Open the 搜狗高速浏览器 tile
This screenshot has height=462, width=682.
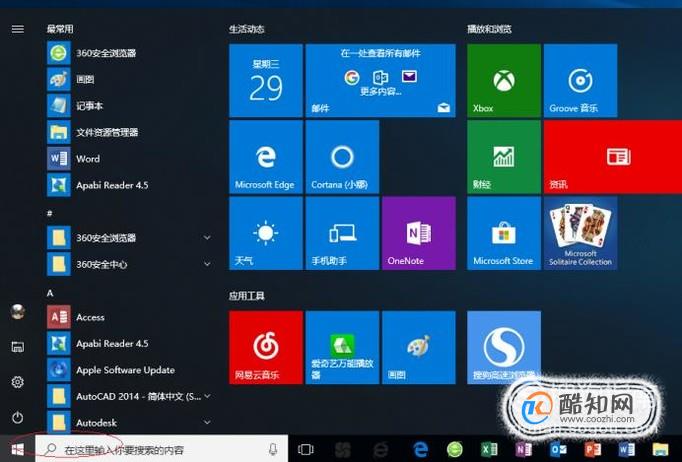[504, 347]
